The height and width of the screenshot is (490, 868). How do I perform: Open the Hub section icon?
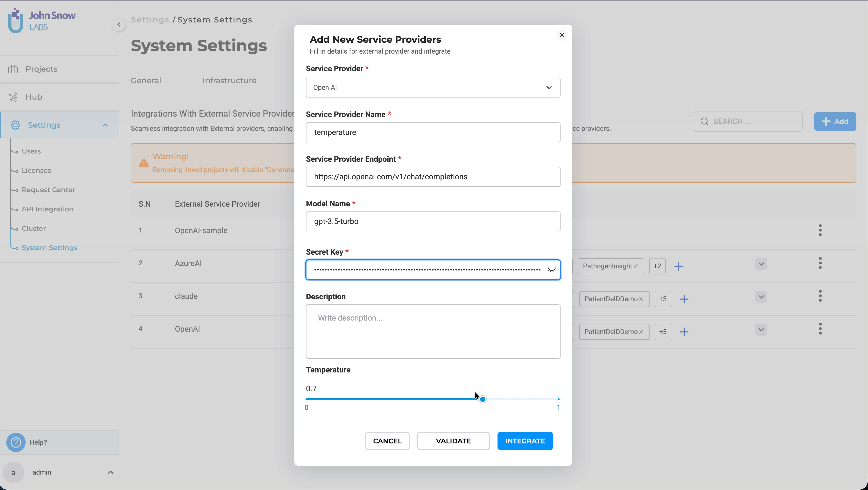click(x=13, y=97)
